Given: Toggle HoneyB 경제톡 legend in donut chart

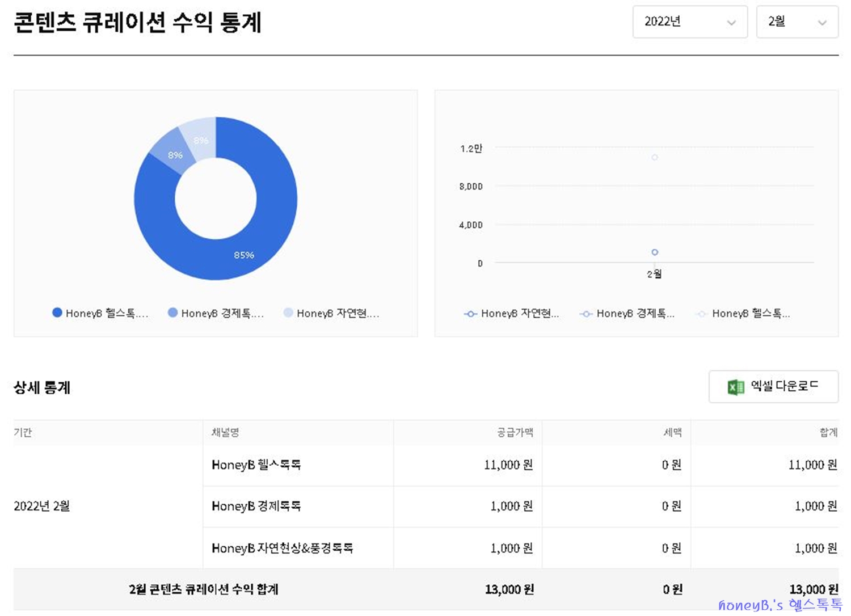Looking at the screenshot, I should pos(216,313).
